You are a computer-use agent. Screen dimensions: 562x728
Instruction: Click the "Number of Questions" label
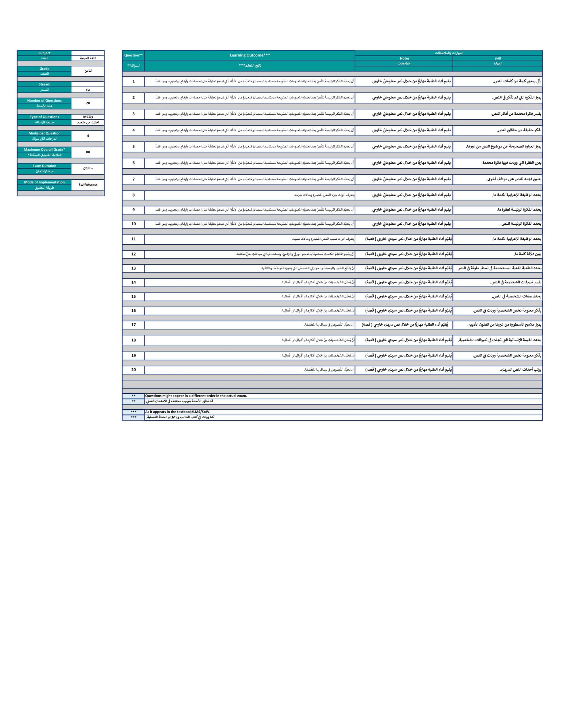tap(44, 101)
